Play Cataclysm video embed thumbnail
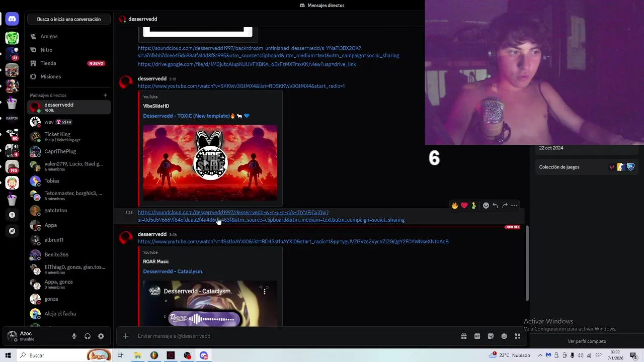The width and height of the screenshot is (644, 362). pos(210,304)
